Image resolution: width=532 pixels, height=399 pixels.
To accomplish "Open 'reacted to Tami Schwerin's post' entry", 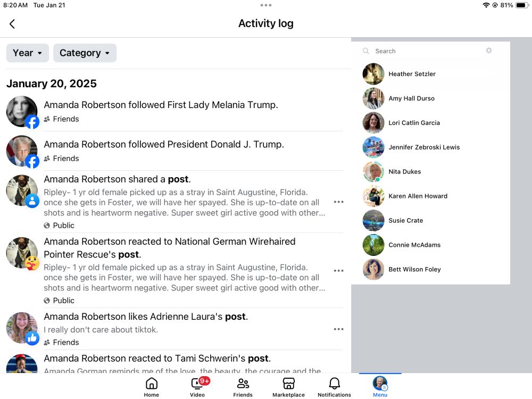I will point(174,362).
